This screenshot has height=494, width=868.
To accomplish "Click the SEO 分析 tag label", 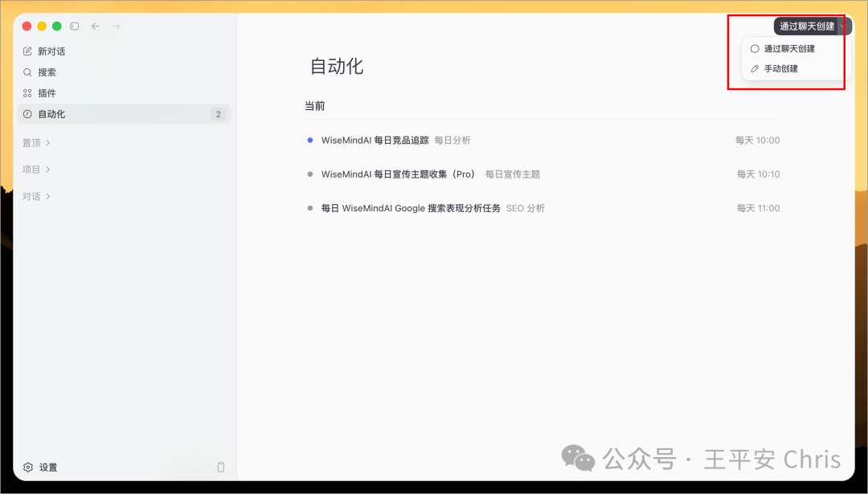I will [x=526, y=209].
